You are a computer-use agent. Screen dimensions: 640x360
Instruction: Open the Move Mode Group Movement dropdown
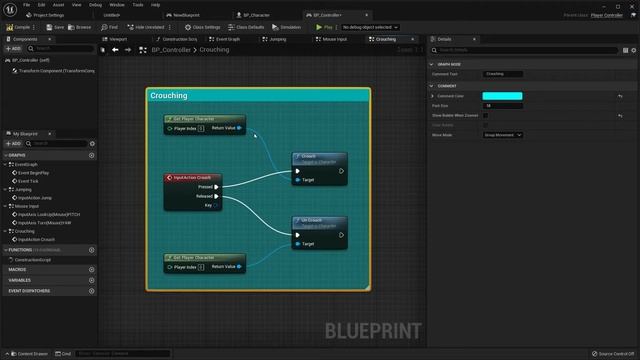pos(502,135)
